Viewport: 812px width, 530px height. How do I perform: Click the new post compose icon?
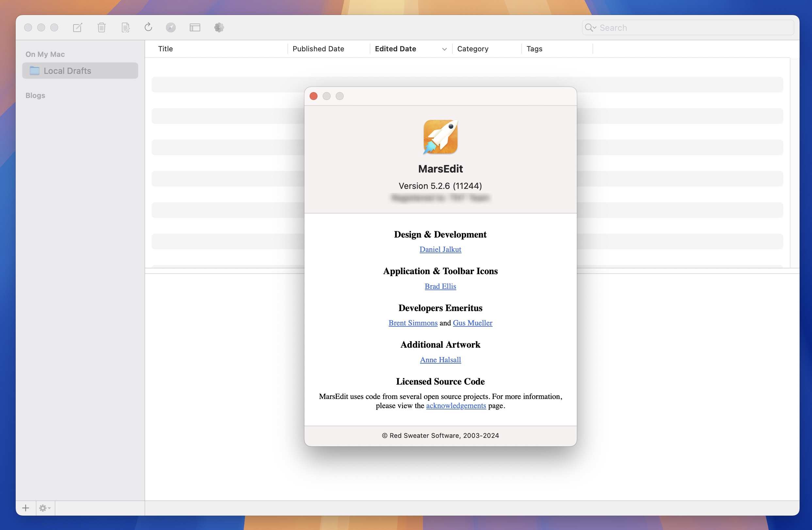77,27
